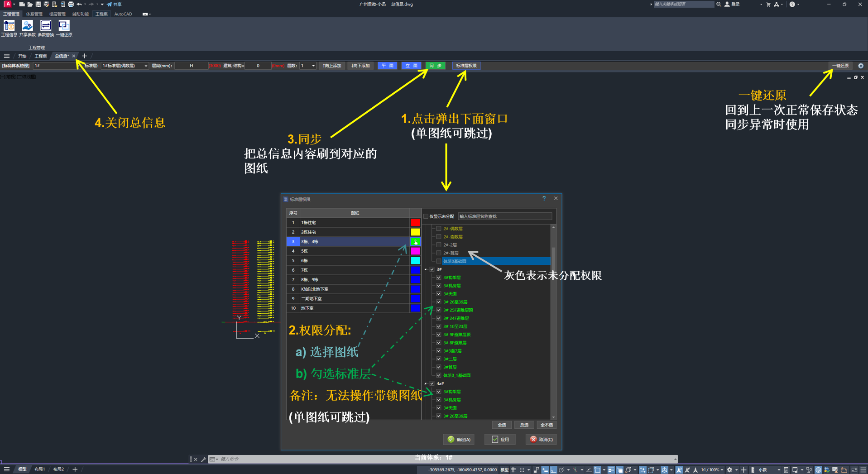868x474 pixels.
Task: Uncheck the 3#机房层 checkbox under 3#
Action: point(439,286)
